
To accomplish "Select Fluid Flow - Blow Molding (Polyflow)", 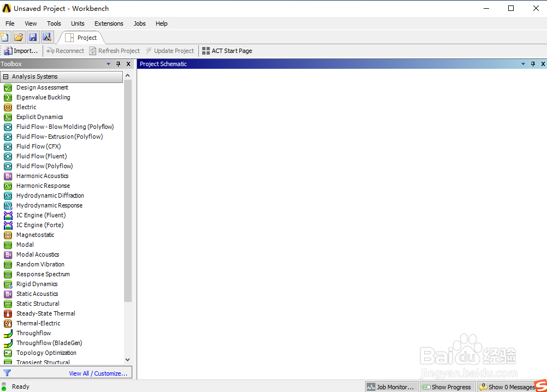I will (65, 127).
